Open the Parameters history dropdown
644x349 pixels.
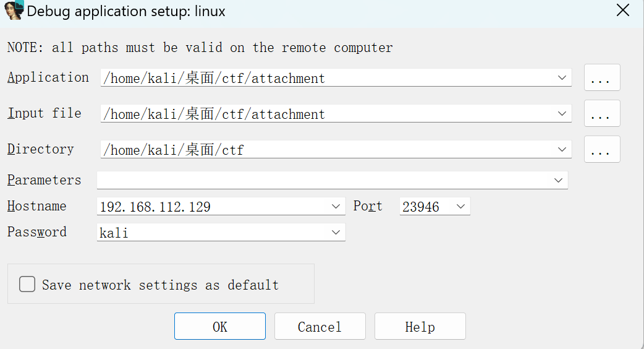pyautogui.click(x=558, y=181)
